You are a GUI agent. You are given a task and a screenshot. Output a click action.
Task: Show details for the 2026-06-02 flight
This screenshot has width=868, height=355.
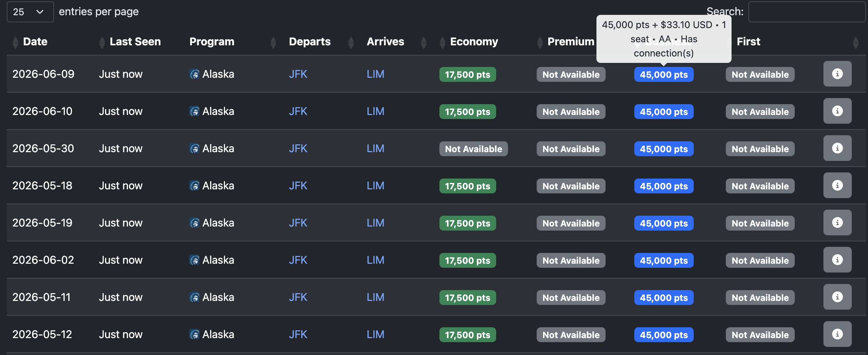coord(837,260)
